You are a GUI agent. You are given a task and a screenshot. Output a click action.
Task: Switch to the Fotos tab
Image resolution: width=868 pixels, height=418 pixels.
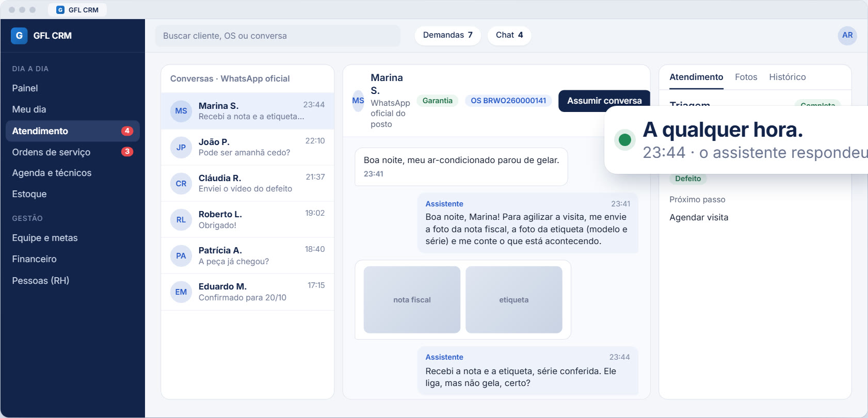pyautogui.click(x=746, y=77)
